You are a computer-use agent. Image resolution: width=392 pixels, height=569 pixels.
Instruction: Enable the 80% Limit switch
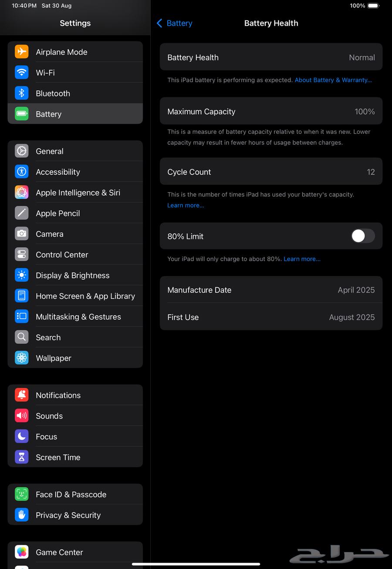click(x=363, y=236)
